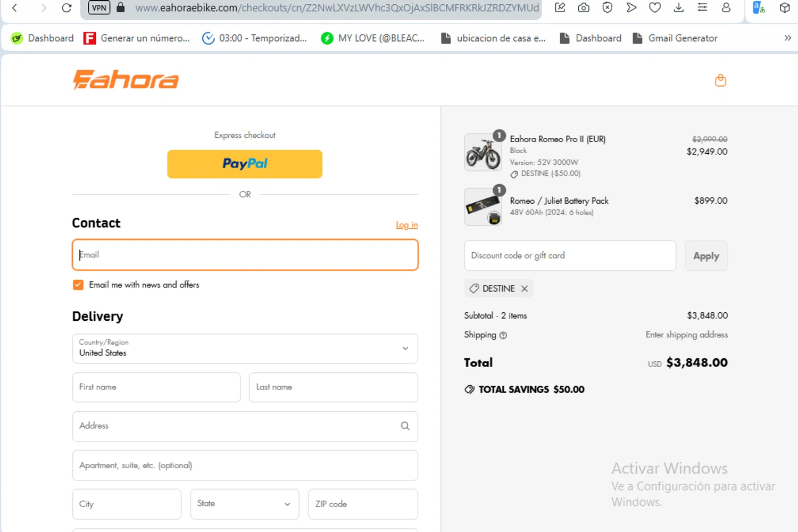Toggle the VPN badge in the address bar
This screenshot has height=532, width=798.
pos(99,7)
